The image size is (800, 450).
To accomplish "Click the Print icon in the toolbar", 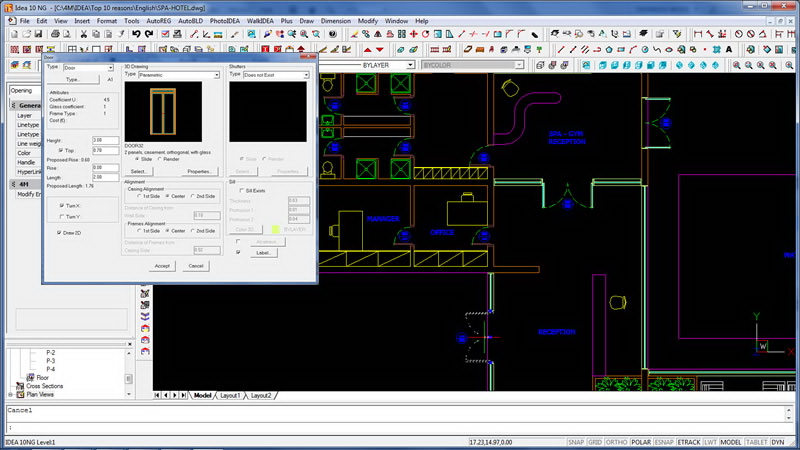I will click(x=57, y=34).
